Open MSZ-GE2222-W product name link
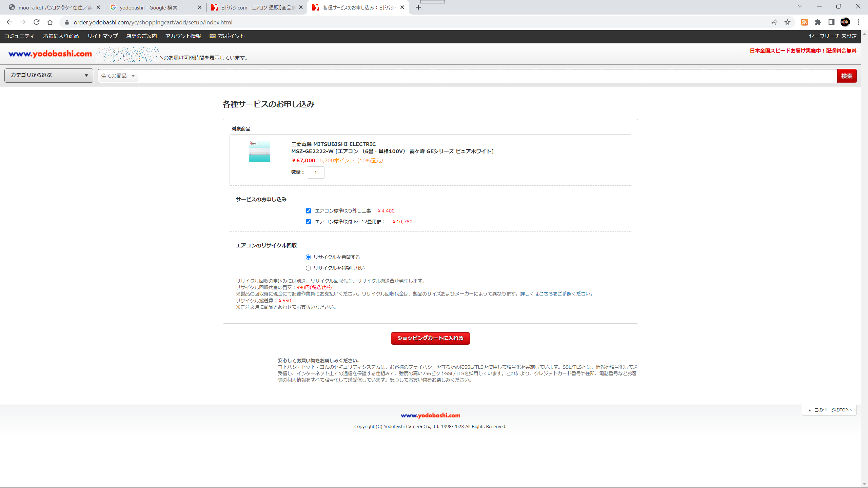The width and height of the screenshot is (868, 488). click(392, 151)
